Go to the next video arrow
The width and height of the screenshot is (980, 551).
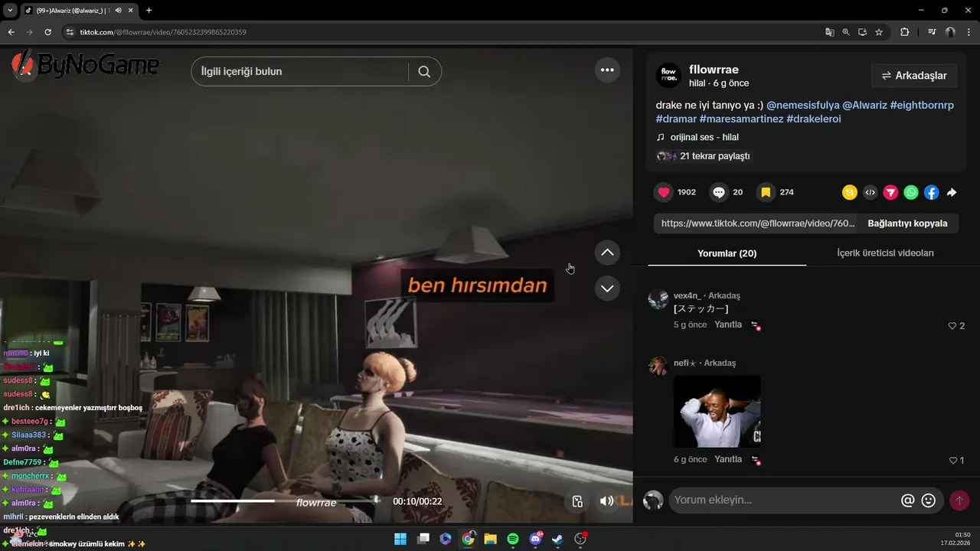coord(607,288)
